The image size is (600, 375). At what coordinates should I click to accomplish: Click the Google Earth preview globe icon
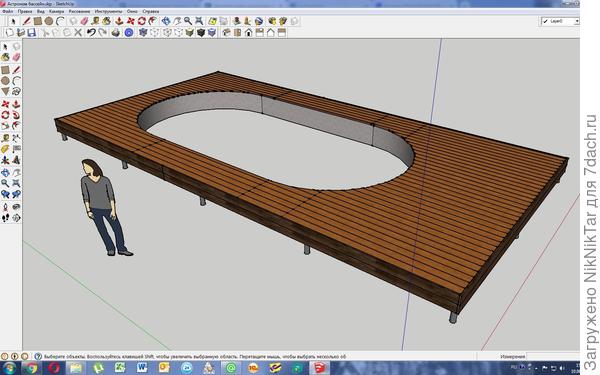pyautogui.click(x=259, y=21)
